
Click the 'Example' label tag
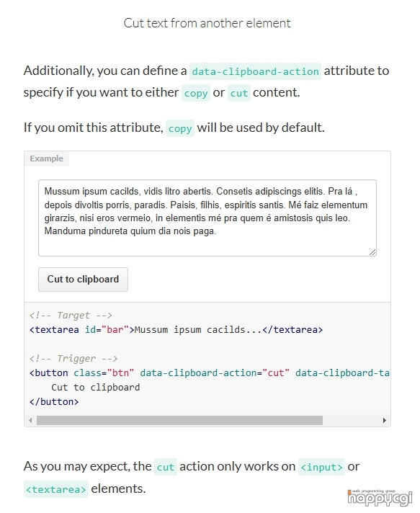[46, 159]
